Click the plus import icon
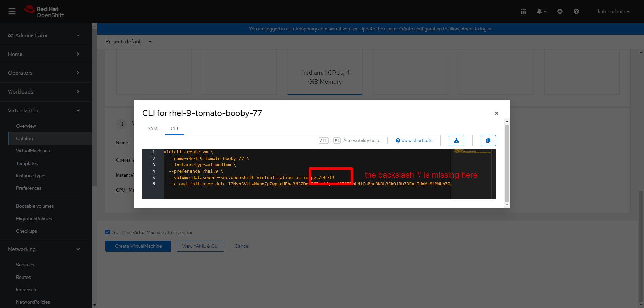The height and width of the screenshot is (308, 644). tap(560, 11)
